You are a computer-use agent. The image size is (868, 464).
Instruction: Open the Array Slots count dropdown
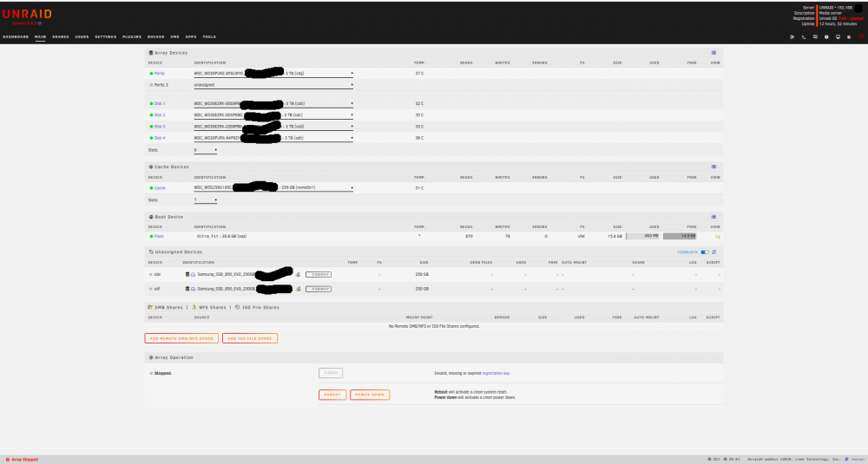(x=206, y=150)
